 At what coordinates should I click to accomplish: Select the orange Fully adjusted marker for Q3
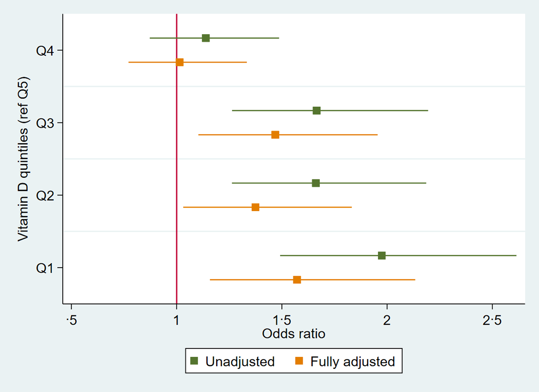point(275,135)
